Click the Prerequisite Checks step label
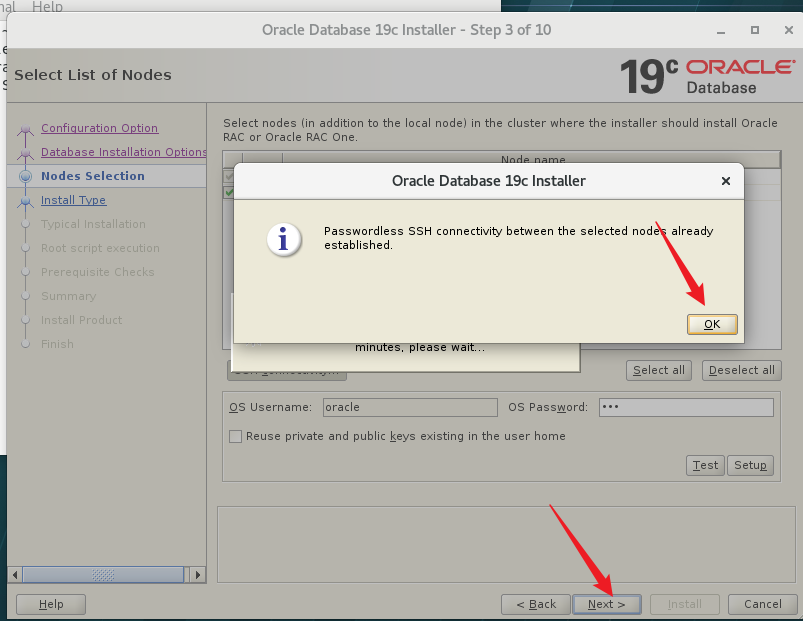The height and width of the screenshot is (621, 803). click(97, 272)
